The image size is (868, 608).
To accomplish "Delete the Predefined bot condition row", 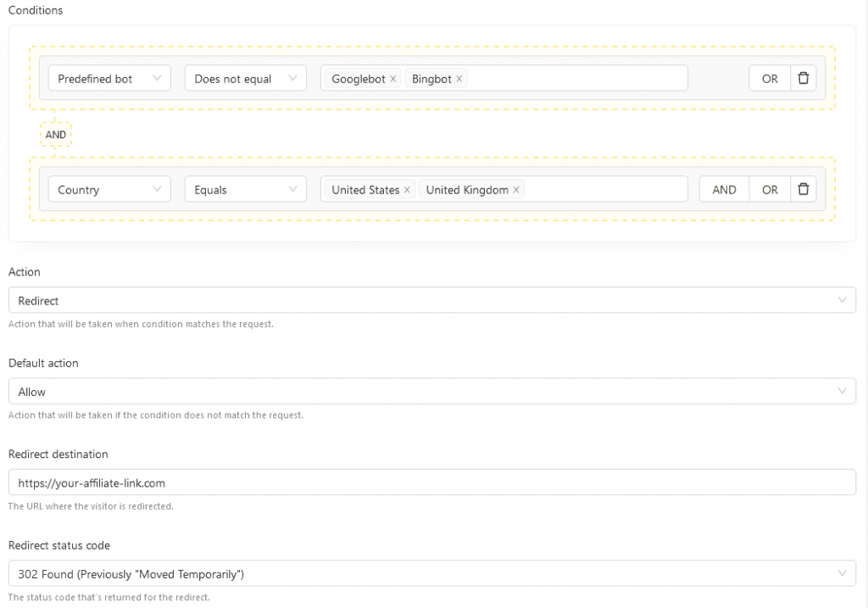I will (804, 78).
